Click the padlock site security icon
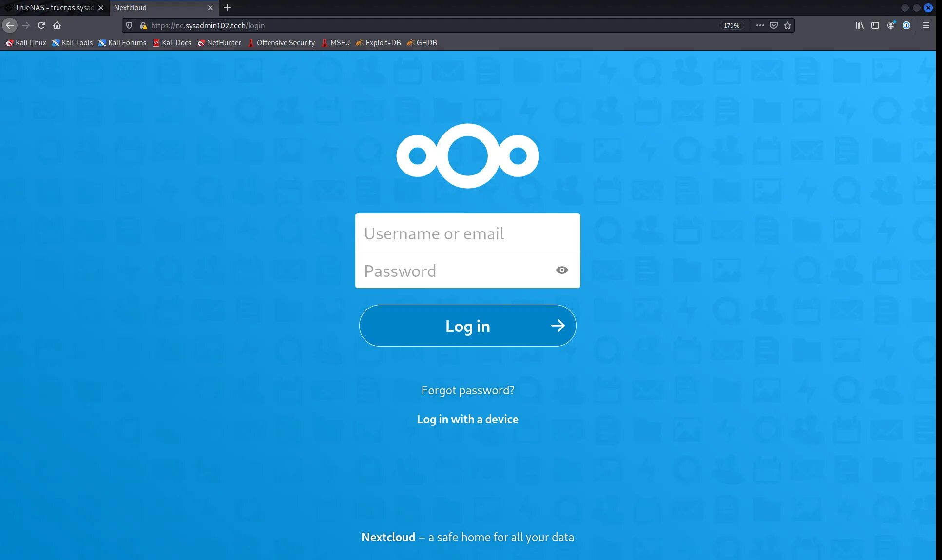 pyautogui.click(x=143, y=25)
